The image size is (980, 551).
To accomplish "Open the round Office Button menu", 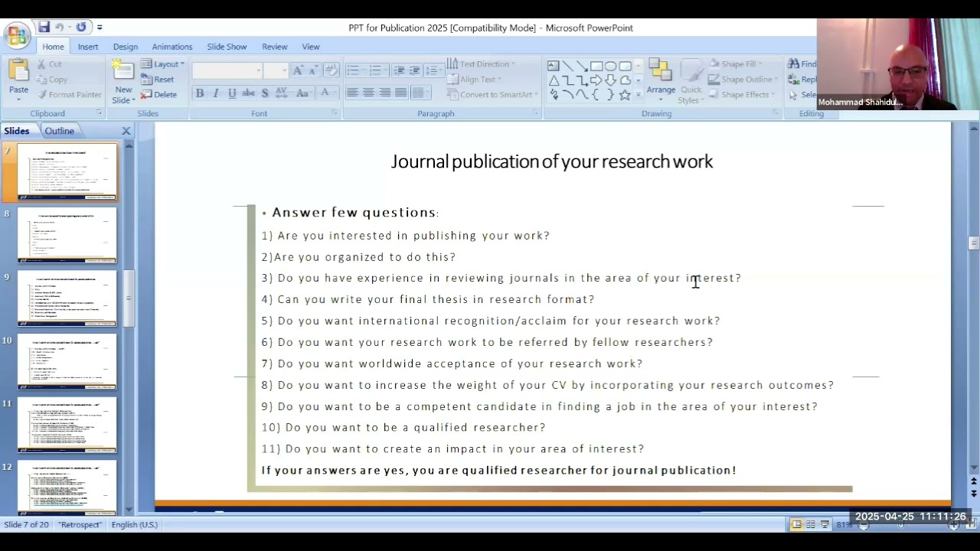I will pyautogui.click(x=16, y=35).
